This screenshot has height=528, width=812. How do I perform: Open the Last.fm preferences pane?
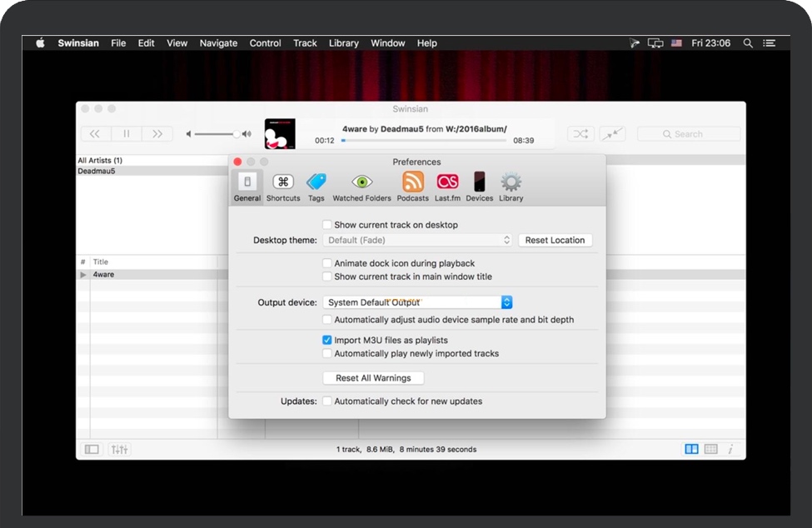click(446, 185)
